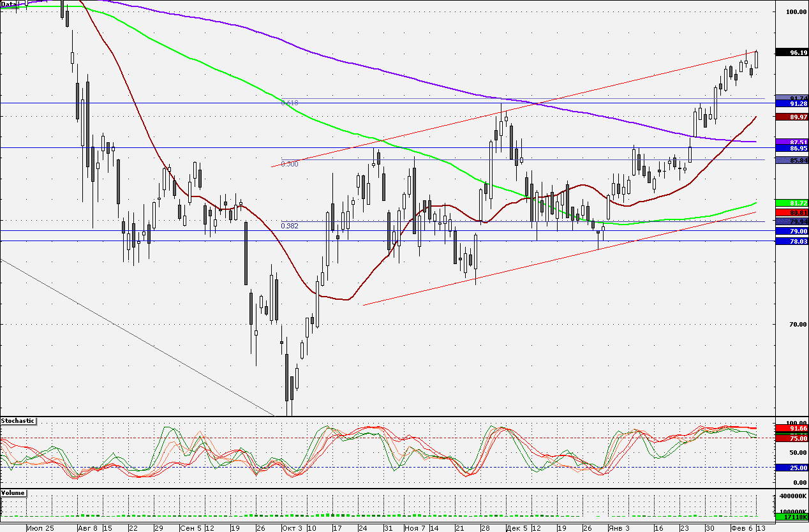Click the Data1 label at top left
This screenshot has height=532, width=809.
9,4
